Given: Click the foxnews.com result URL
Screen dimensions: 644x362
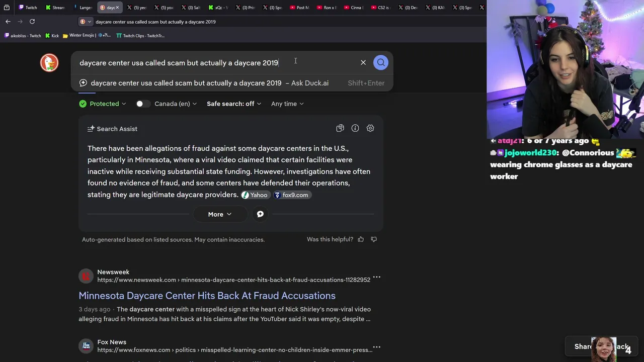Looking at the screenshot, I should [x=234, y=350].
